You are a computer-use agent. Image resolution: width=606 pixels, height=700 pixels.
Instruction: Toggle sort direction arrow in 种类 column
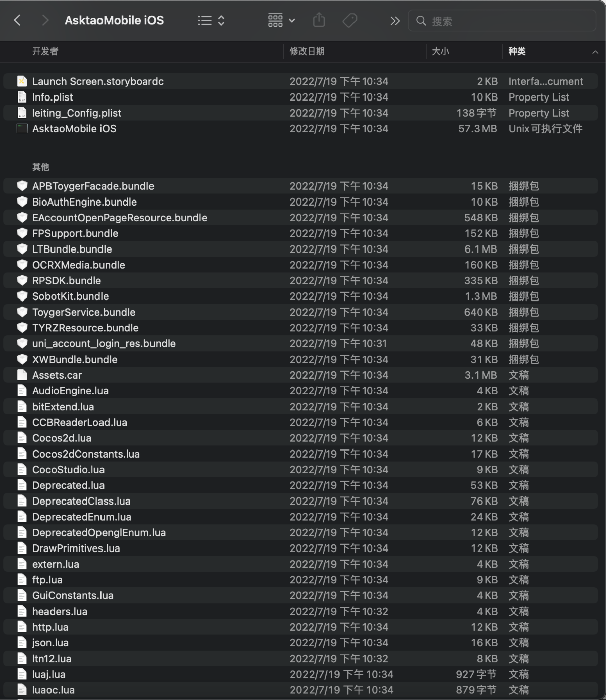(595, 52)
